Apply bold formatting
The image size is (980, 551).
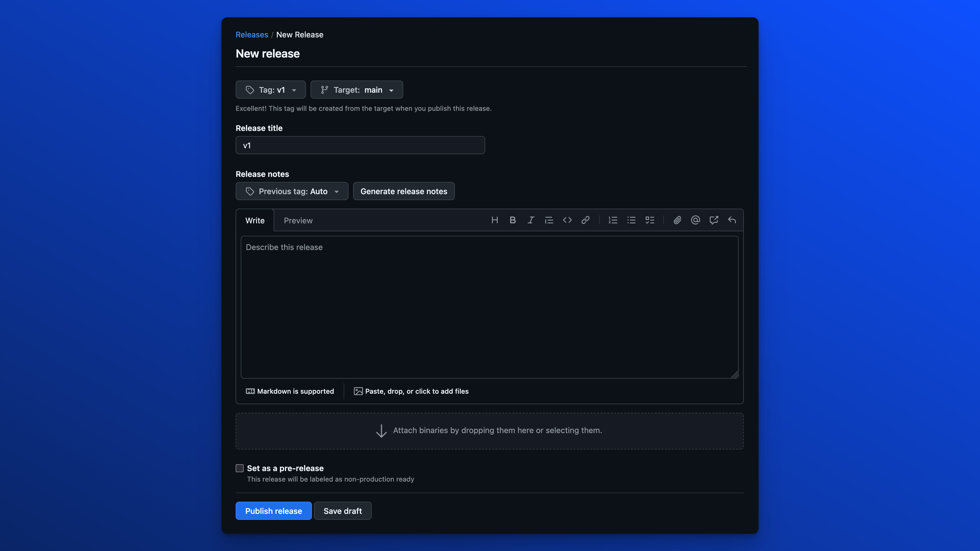(x=512, y=220)
